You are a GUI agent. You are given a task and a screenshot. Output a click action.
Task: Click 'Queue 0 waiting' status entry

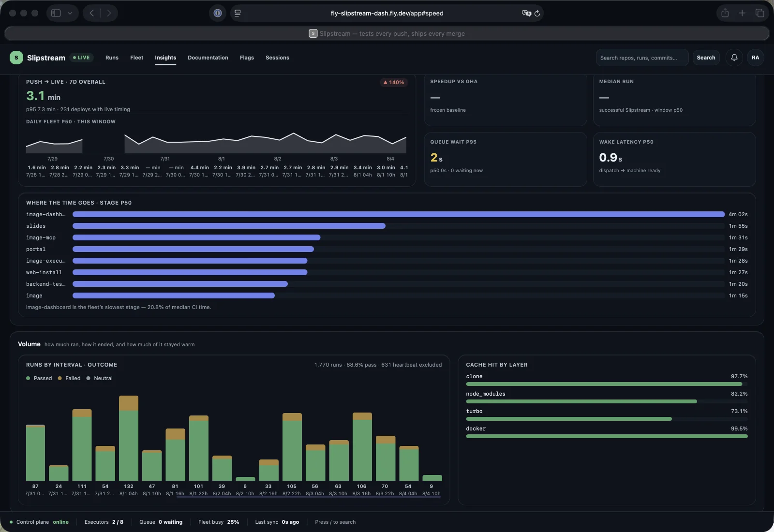pos(161,522)
